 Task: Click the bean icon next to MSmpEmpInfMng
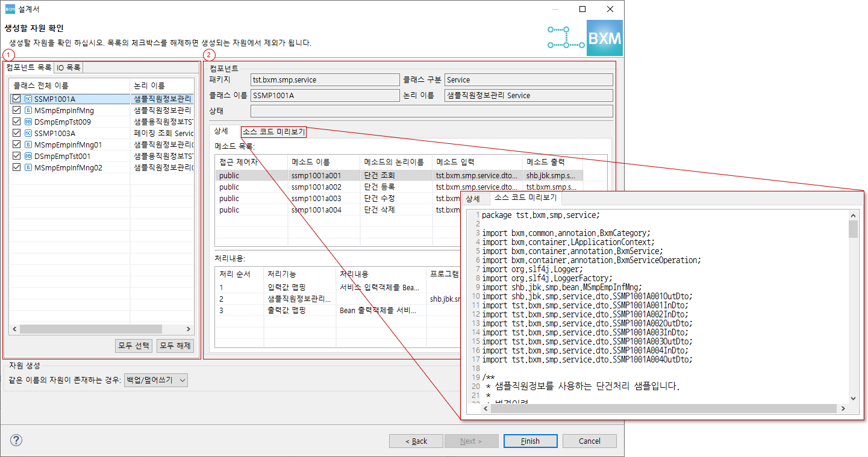click(28, 110)
